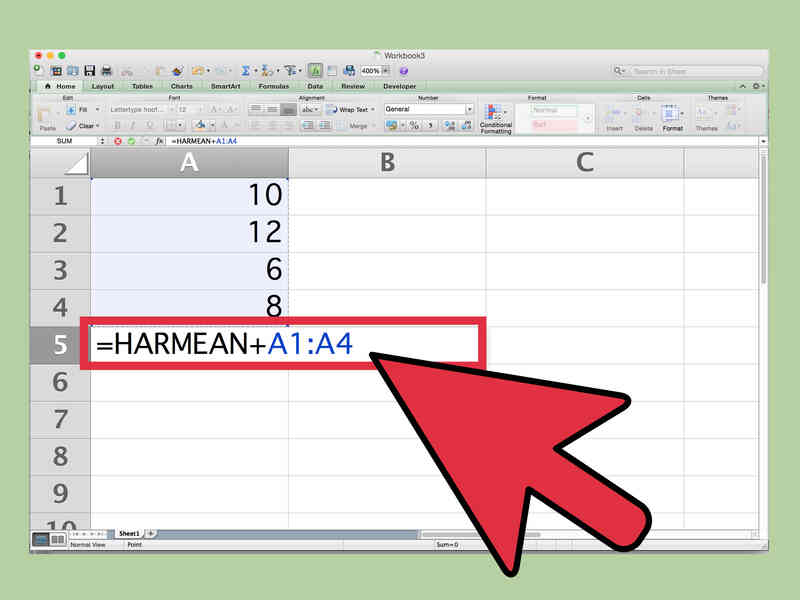Open the Layout ribbon tab
Viewport: 800px width, 600px height.
(103, 86)
